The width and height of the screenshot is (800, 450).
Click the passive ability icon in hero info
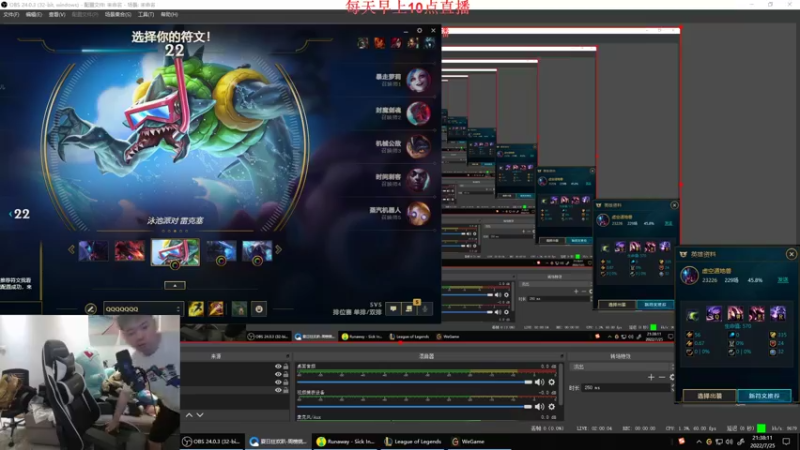692,315
